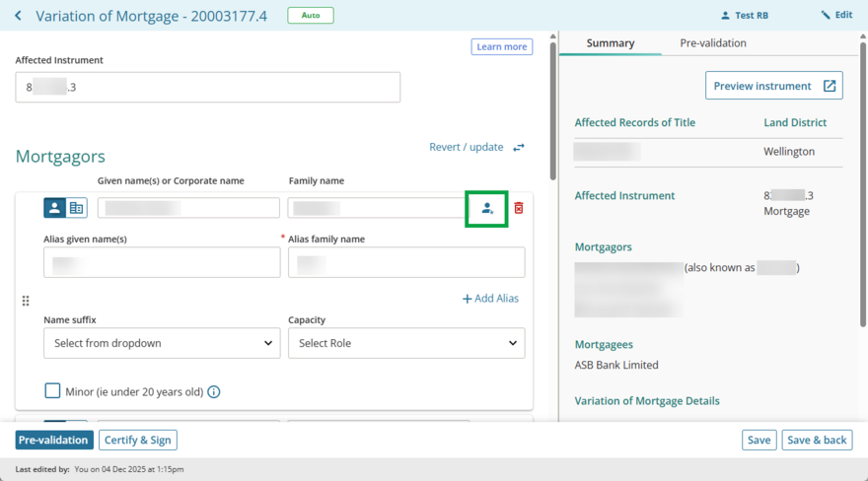Click the Save button
Image resolution: width=868 pixels, height=481 pixels.
[x=759, y=440]
